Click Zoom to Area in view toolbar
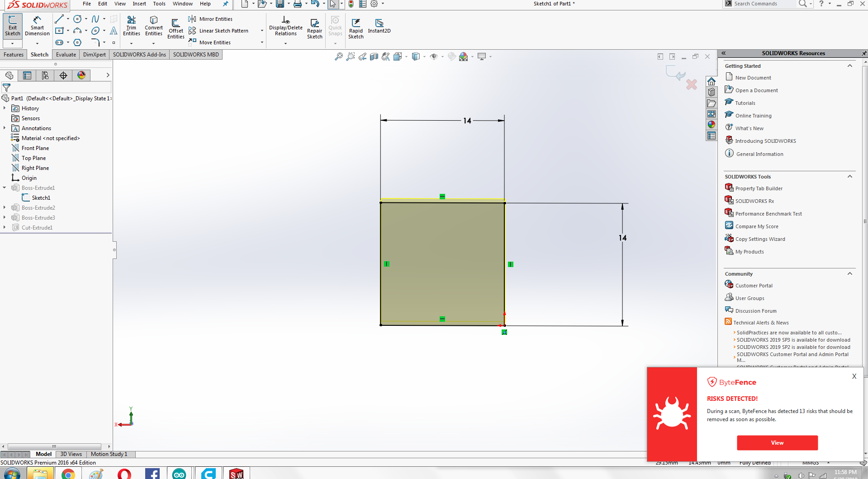The width and height of the screenshot is (868, 479). (351, 56)
